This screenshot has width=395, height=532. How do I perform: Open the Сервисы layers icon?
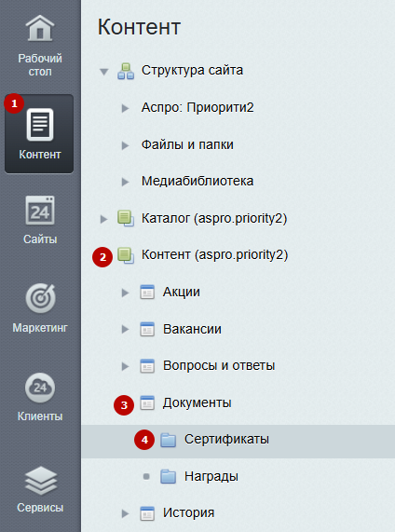40,481
